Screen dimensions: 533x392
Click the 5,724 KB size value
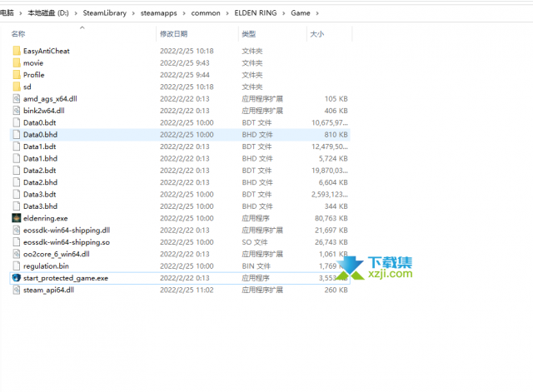pyautogui.click(x=333, y=158)
